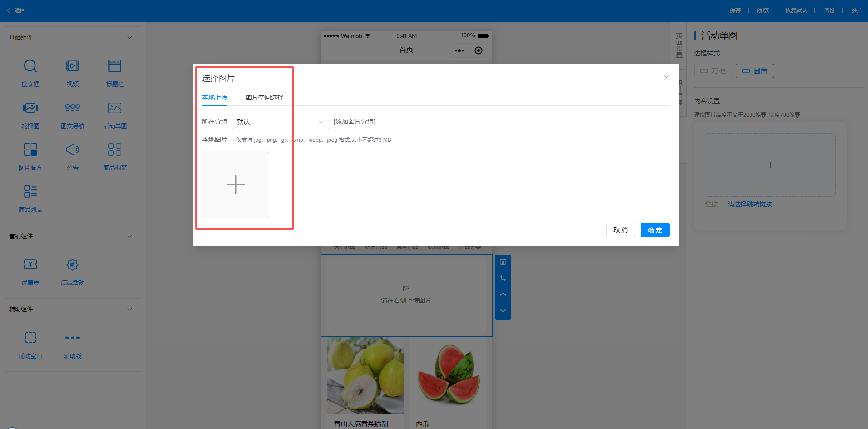
Task: Cancel the image selection dialog
Action: click(x=620, y=230)
